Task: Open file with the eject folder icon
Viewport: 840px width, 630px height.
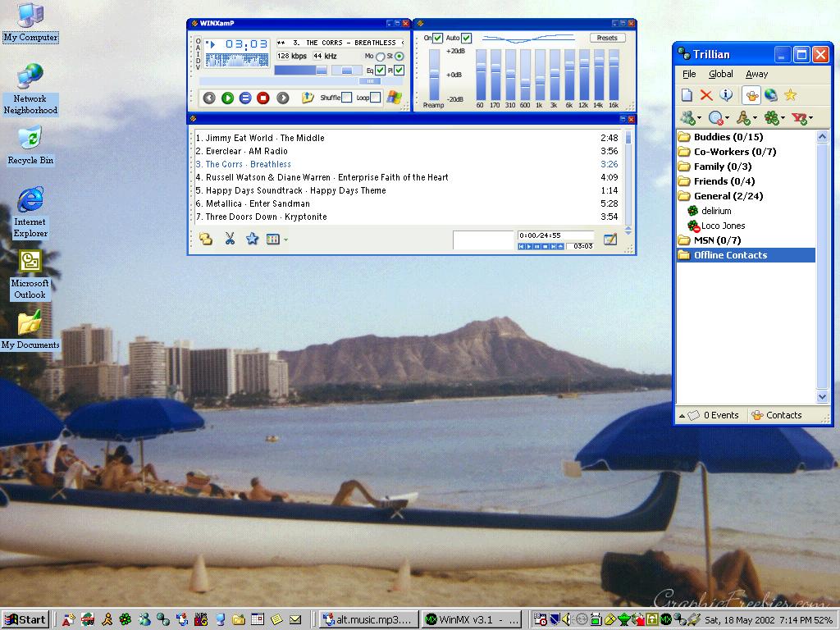Action: point(308,98)
